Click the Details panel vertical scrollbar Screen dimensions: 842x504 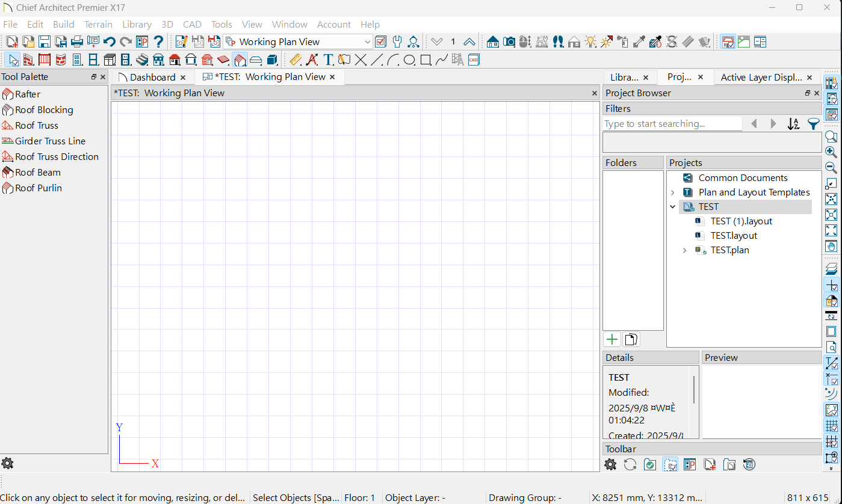click(x=695, y=390)
